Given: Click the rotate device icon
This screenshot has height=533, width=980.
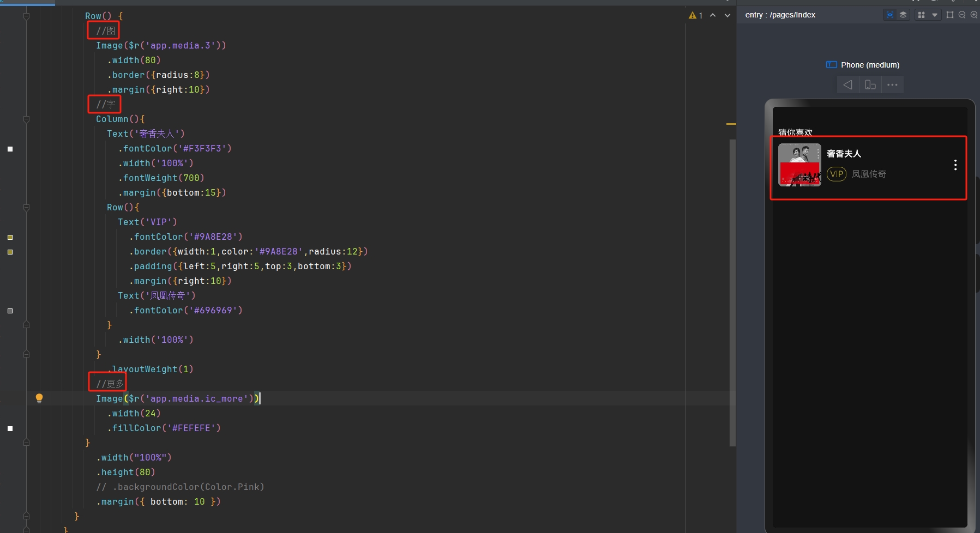Looking at the screenshot, I should (870, 85).
